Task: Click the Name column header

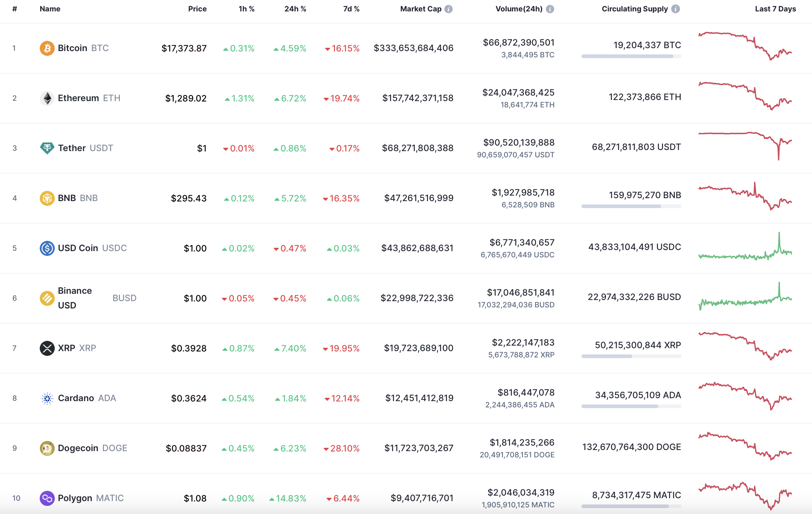Action: coord(50,9)
